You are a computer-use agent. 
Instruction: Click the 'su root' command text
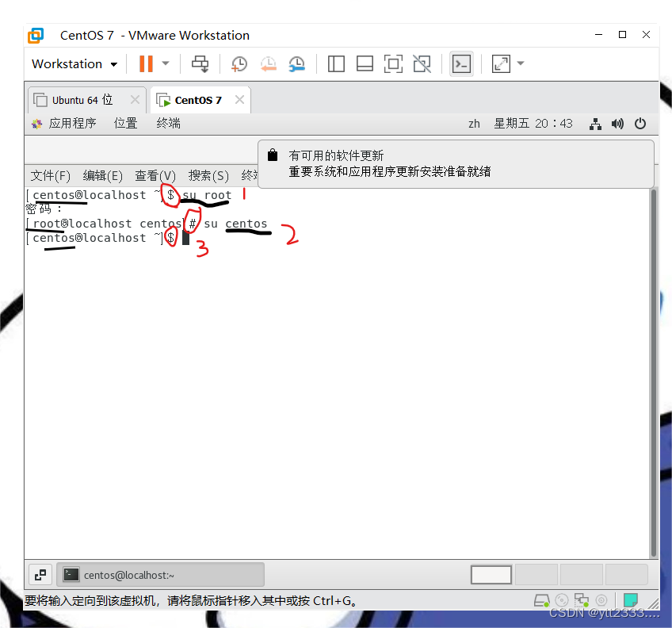pos(207,195)
